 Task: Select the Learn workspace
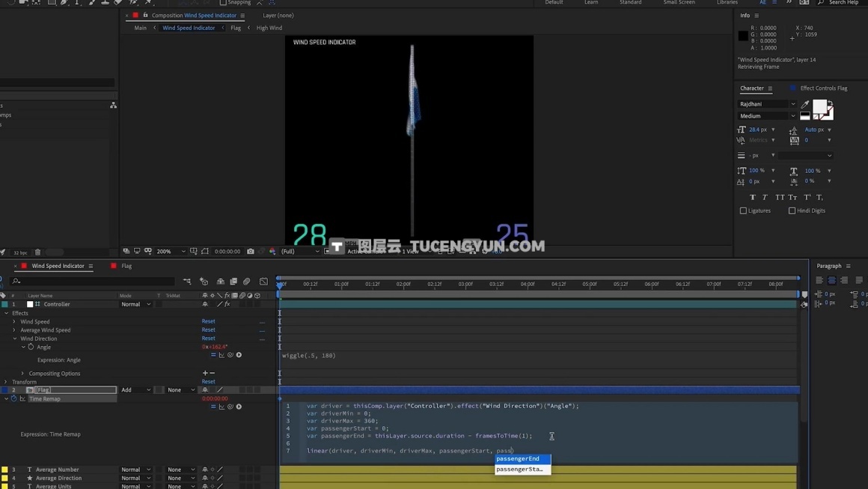[x=591, y=2]
